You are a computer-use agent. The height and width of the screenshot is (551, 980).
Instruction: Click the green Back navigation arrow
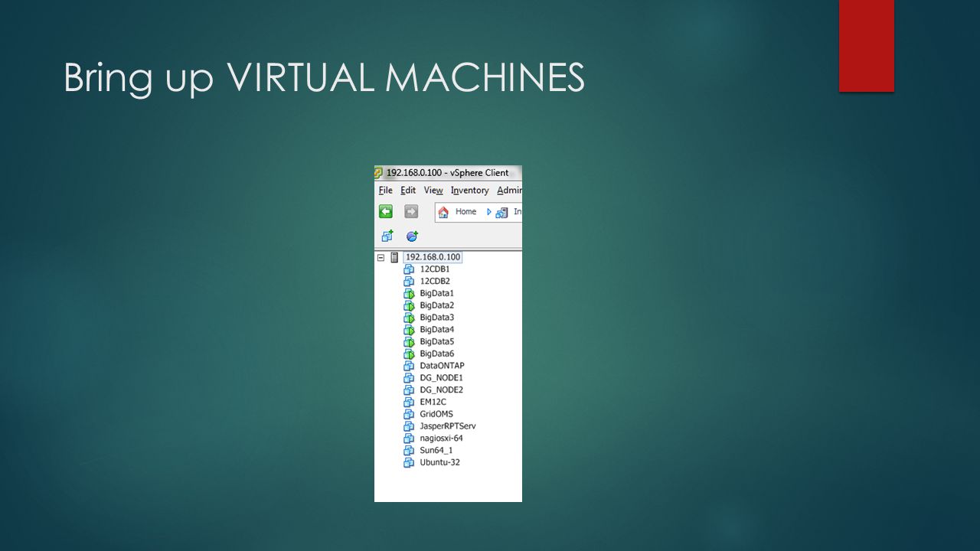point(386,212)
